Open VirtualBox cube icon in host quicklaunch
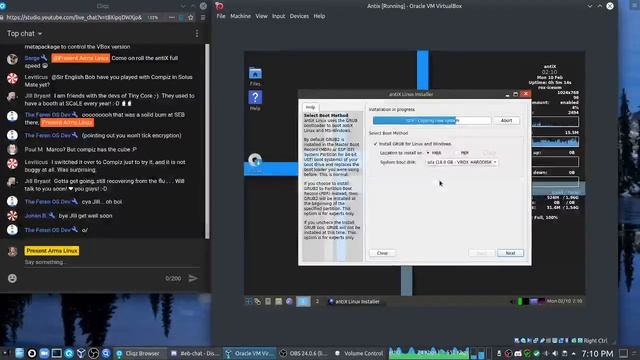Screen dimensions: 640x360 click(81, 353)
